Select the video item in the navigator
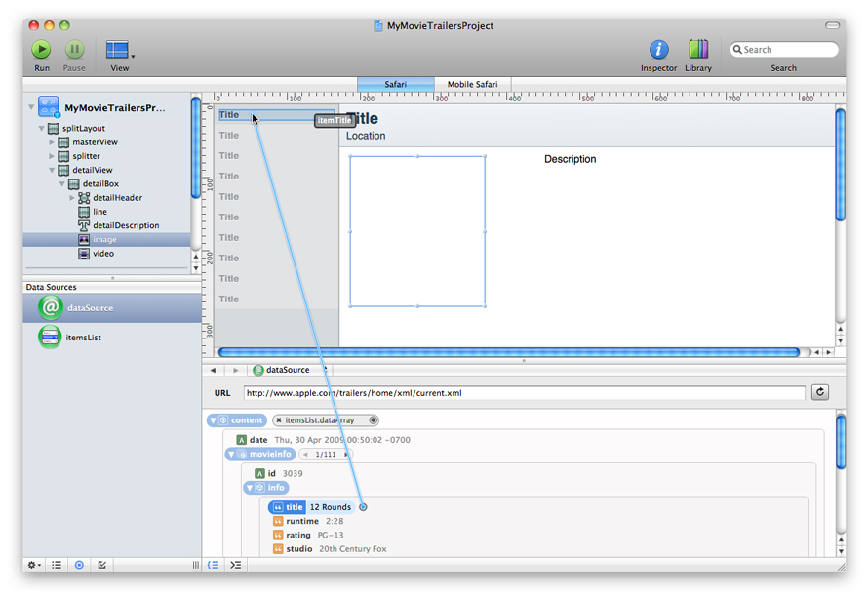The image size is (868, 598). pyautogui.click(x=102, y=254)
